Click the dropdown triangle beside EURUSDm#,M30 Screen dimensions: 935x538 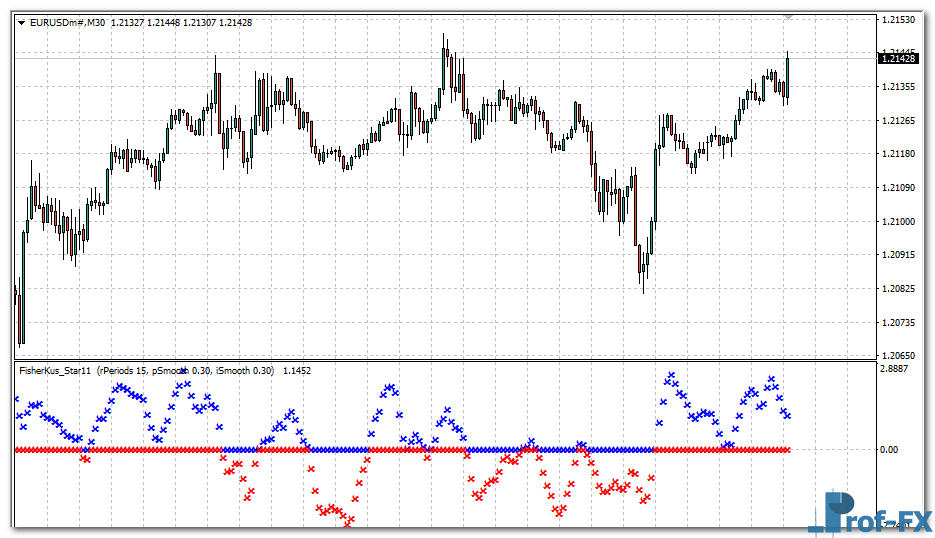[22, 23]
